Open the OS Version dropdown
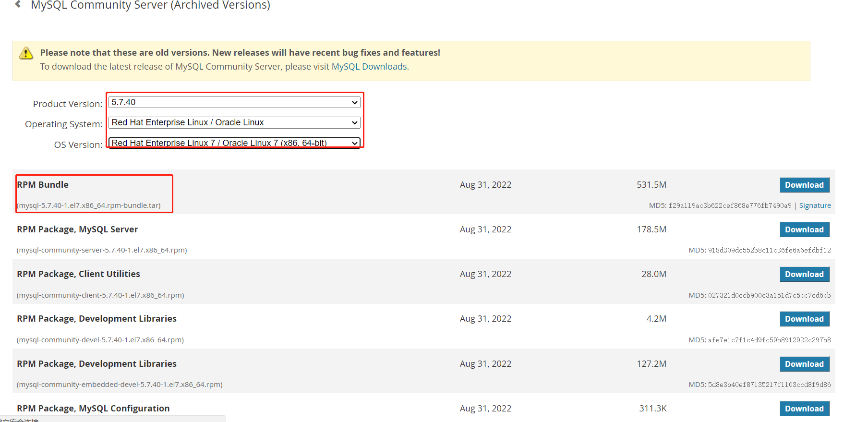The image size is (868, 422). click(x=234, y=143)
